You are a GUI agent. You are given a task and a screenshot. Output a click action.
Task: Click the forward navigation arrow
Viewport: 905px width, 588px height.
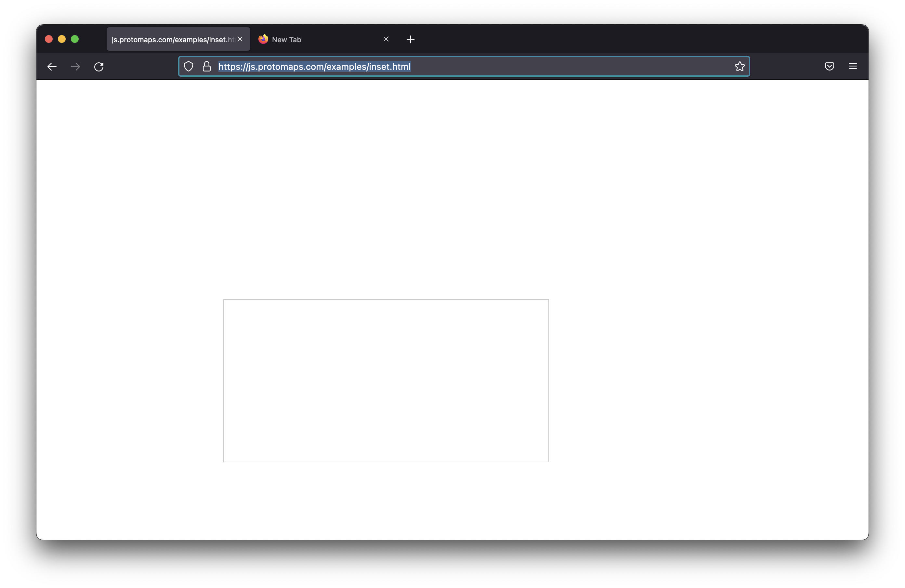(75, 67)
